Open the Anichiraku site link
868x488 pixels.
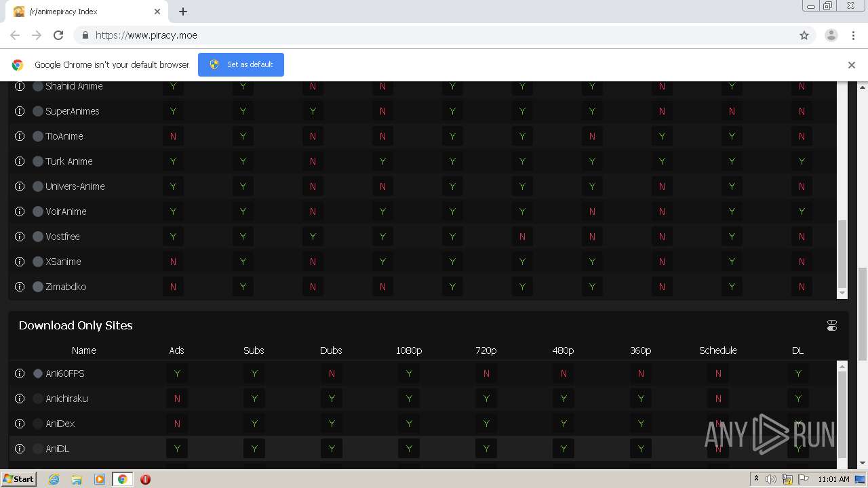tap(66, 399)
